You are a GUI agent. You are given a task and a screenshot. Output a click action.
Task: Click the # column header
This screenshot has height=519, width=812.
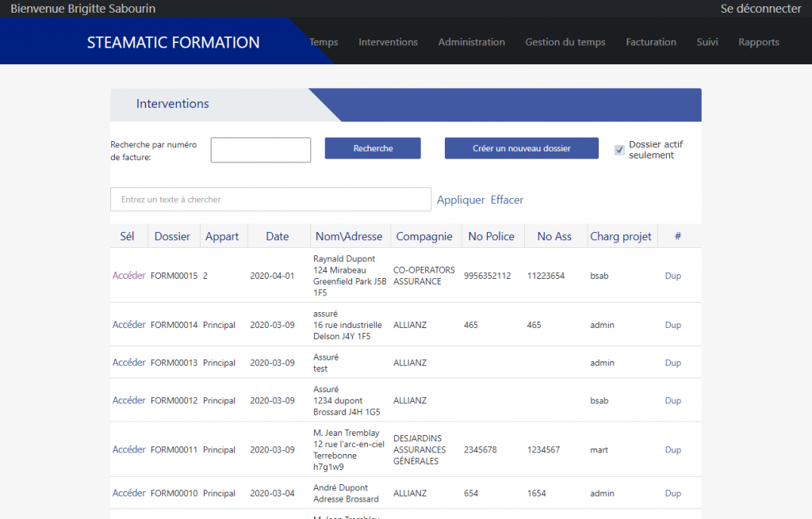pos(677,236)
